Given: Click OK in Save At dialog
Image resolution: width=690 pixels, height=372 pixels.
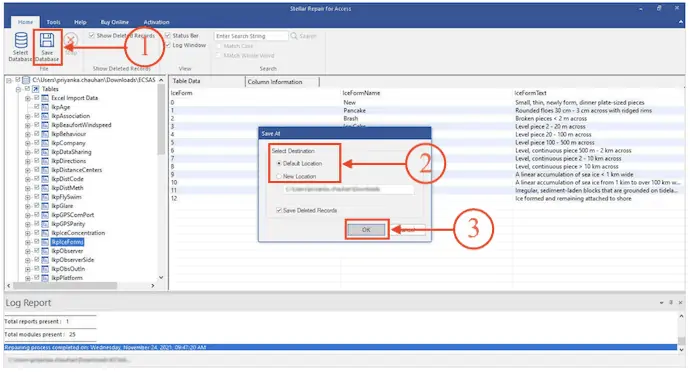Looking at the screenshot, I should [366, 230].
